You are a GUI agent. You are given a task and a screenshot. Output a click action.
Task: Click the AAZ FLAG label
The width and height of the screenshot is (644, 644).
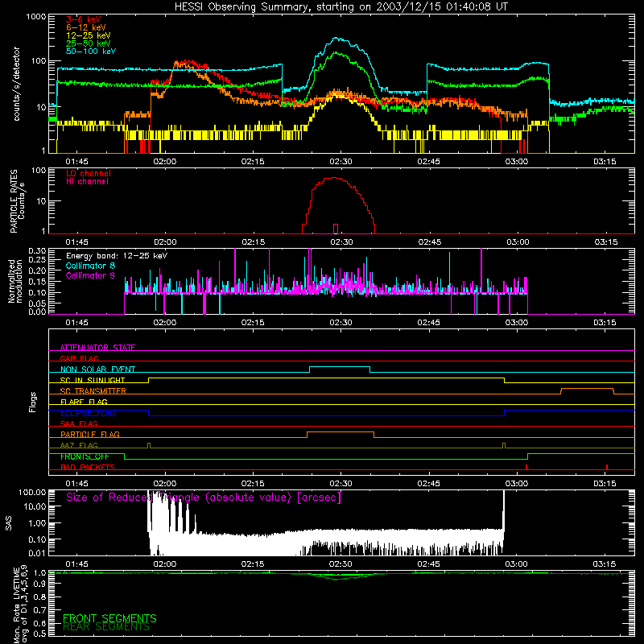79,445
